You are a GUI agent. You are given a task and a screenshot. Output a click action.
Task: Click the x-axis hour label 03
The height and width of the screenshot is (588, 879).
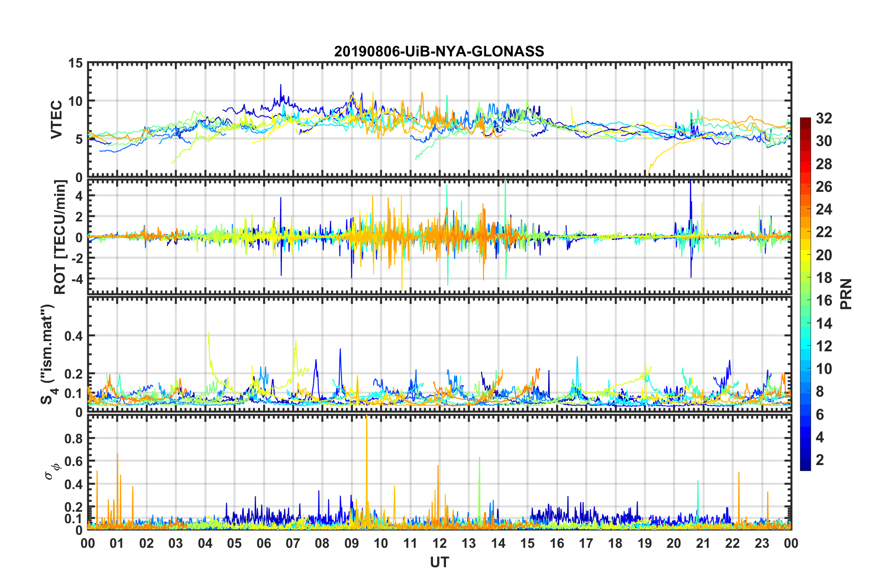click(x=176, y=543)
